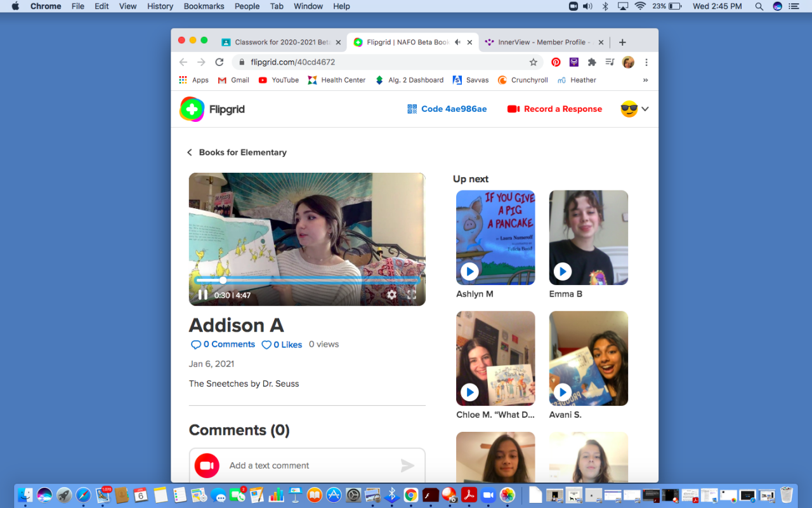Image resolution: width=812 pixels, height=508 pixels.
Task: Click the volume icon in menu bar
Action: pos(588,6)
